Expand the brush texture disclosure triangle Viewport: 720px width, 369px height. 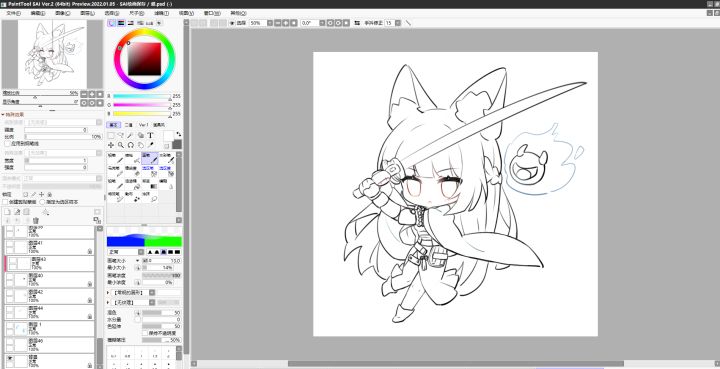tap(108, 302)
